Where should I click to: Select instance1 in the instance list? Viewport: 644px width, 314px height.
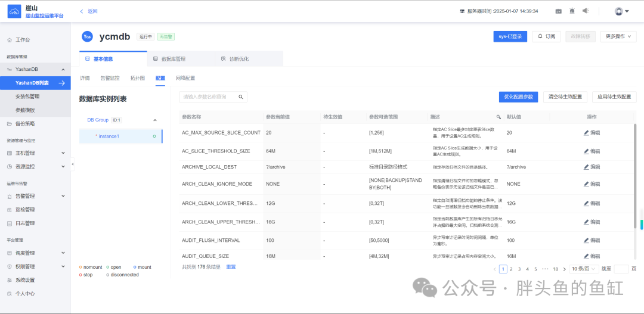click(x=120, y=136)
